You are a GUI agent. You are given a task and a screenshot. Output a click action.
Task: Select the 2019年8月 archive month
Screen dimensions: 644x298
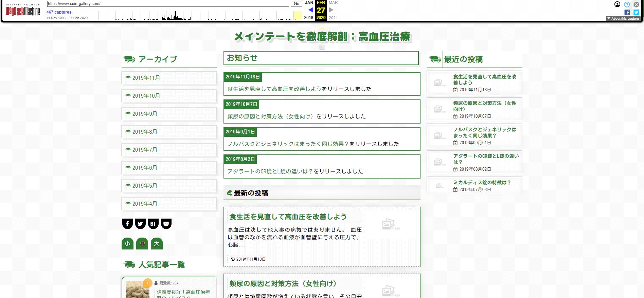coord(145,132)
